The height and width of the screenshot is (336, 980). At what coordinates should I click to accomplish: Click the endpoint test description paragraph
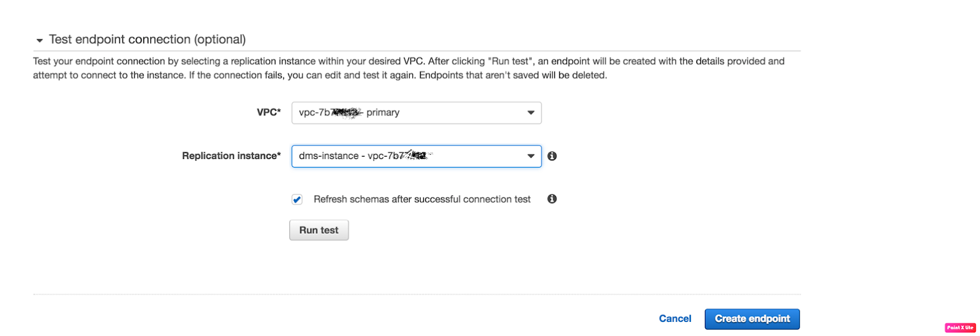409,69
